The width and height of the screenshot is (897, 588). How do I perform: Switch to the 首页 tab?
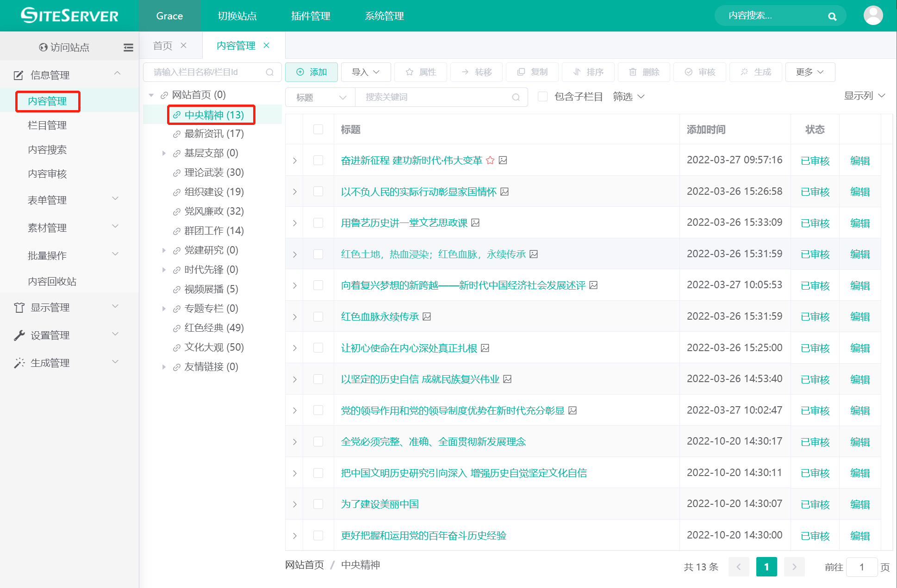[162, 45]
